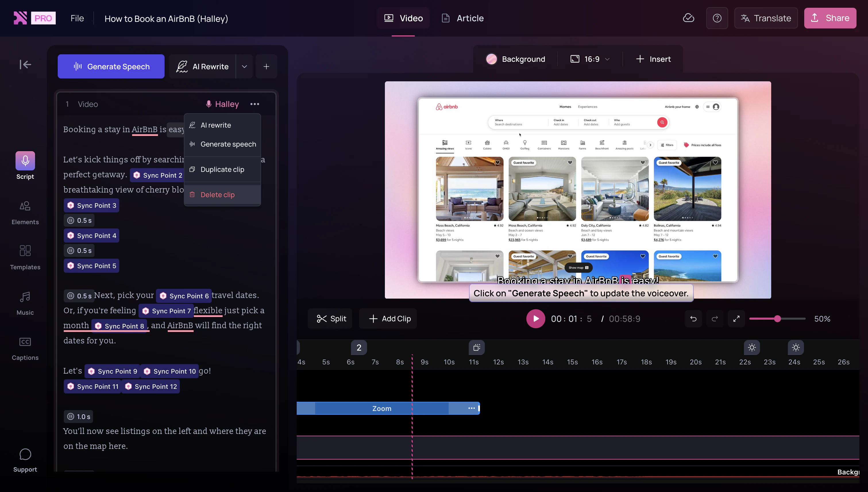Screen dimensions: 868x492
Task: Click the Generate Speech button
Action: [x=111, y=66]
